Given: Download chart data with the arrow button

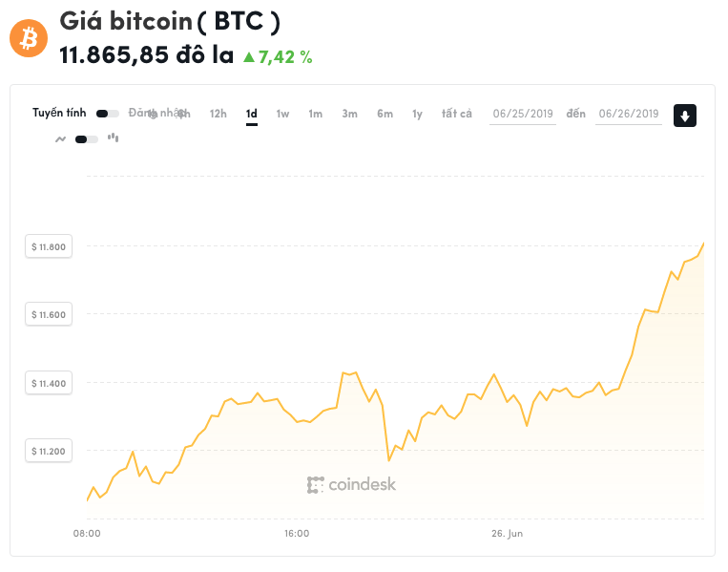Looking at the screenshot, I should pos(685,116).
